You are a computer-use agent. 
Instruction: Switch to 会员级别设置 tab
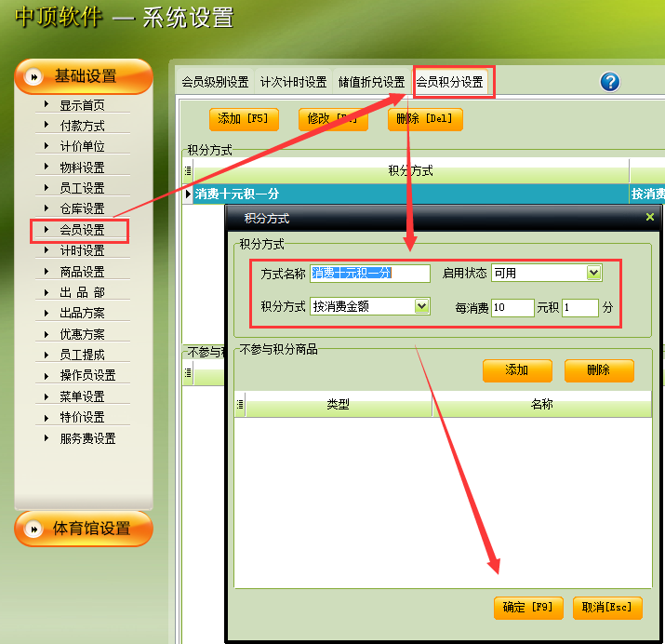(215, 82)
